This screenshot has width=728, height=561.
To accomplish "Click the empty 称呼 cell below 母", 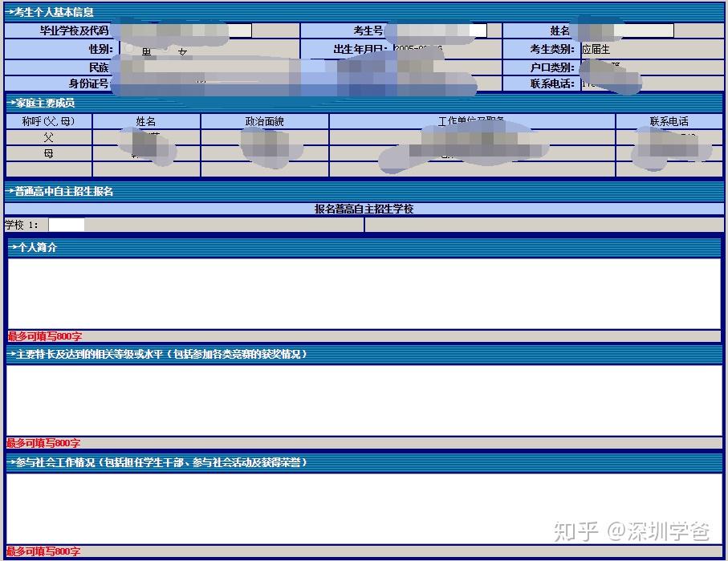I will pos(49,169).
